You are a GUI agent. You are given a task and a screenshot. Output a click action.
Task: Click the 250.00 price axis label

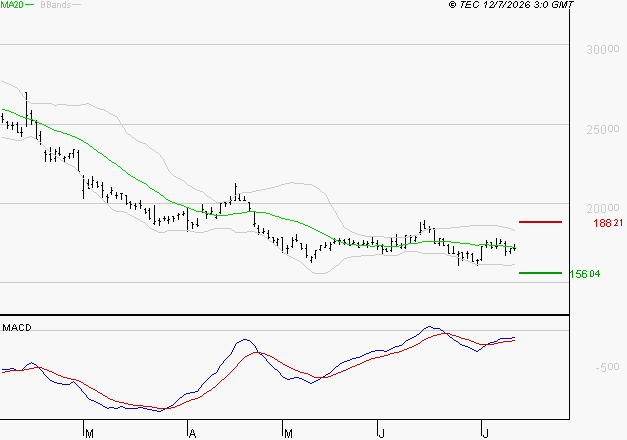(603, 129)
